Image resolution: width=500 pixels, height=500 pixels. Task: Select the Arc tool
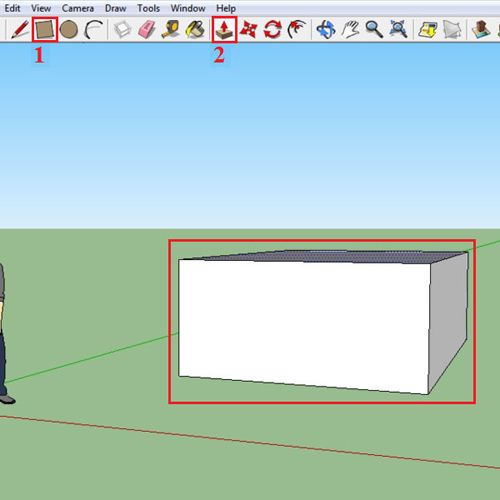[x=93, y=30]
